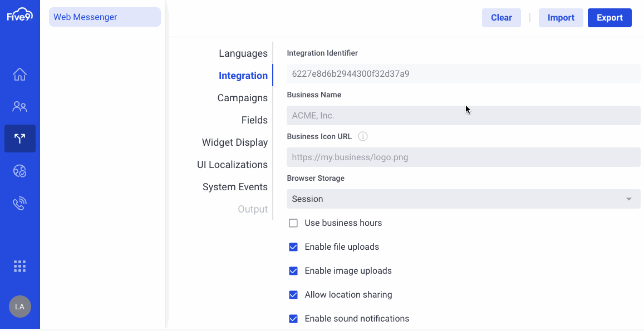Open the UI Localizations tab
This screenshot has width=644, height=331.
coord(232,164)
